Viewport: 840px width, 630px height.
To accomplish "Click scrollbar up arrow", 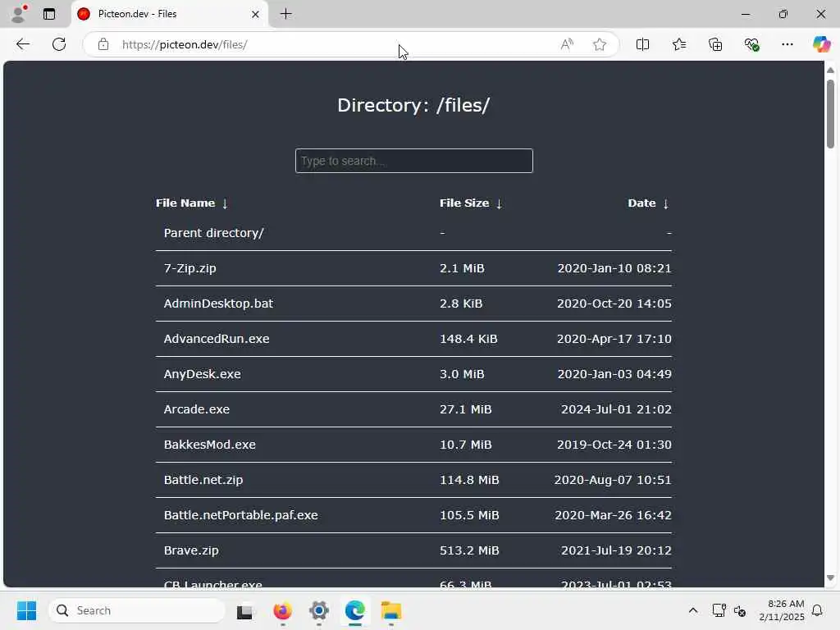I will [830, 71].
